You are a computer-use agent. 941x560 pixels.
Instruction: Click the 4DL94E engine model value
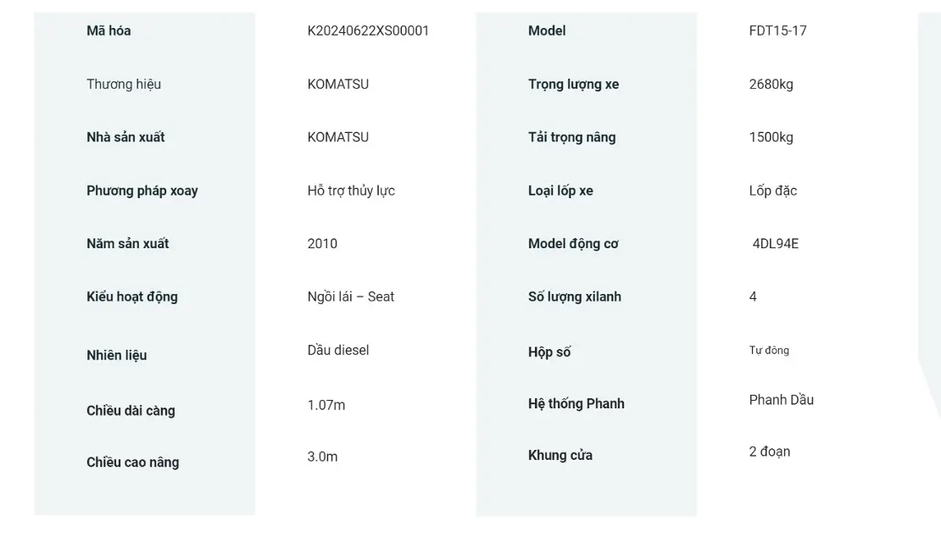[x=776, y=243]
